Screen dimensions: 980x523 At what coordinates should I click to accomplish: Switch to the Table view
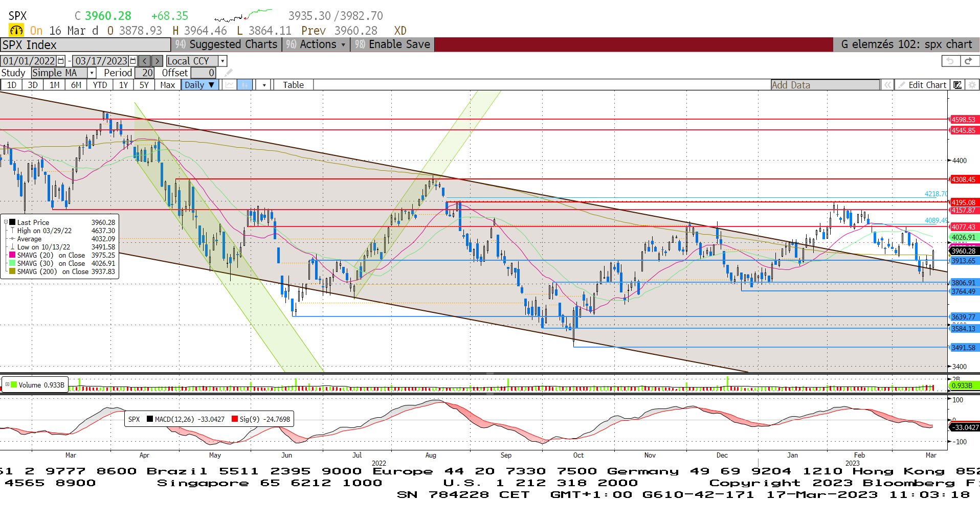(x=293, y=85)
